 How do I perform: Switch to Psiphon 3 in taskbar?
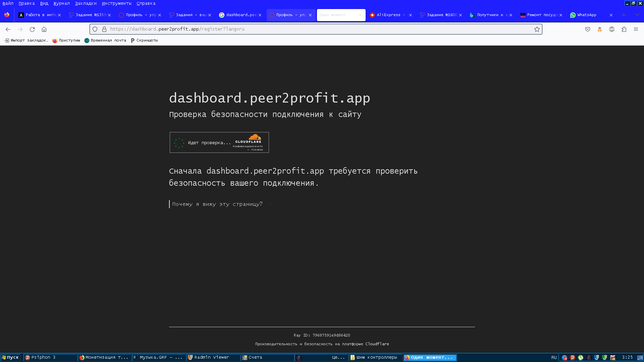coord(50,357)
